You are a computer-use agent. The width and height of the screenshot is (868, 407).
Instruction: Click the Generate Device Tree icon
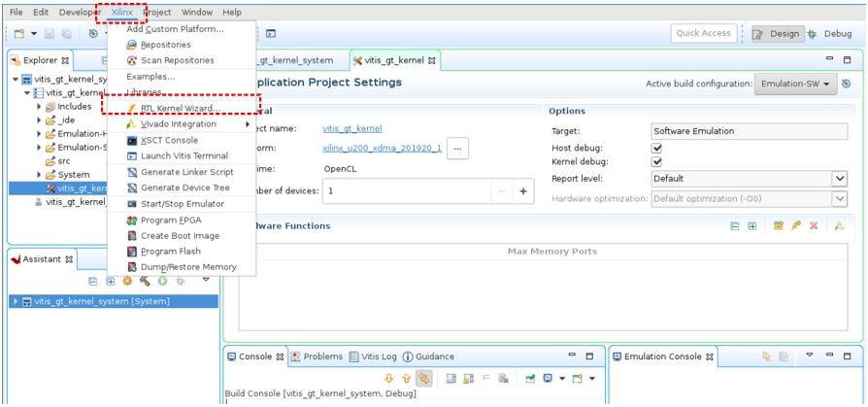click(x=132, y=187)
